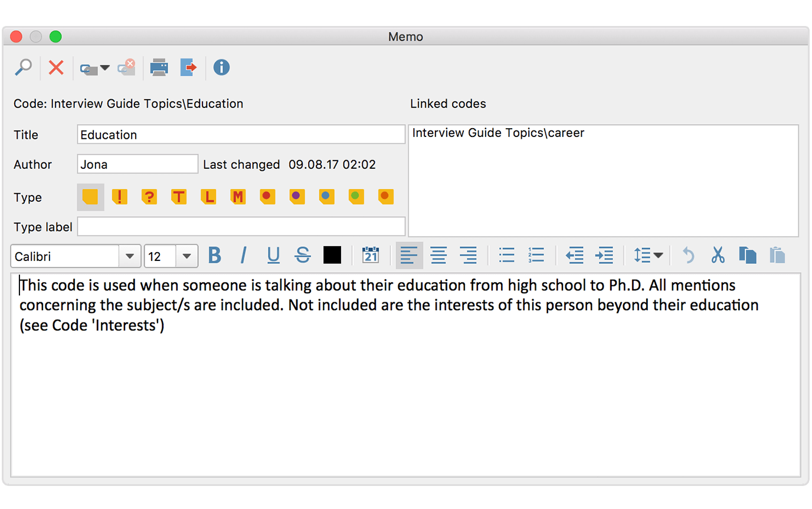Click the 'Code: Interview Guide Topics\Education' label
812x509 pixels.
(128, 104)
